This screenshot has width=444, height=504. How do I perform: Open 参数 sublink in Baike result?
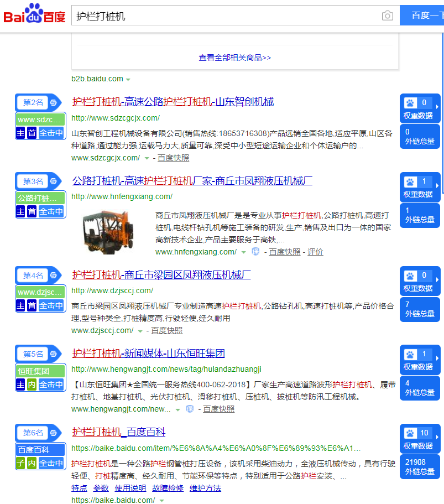tap(101, 489)
